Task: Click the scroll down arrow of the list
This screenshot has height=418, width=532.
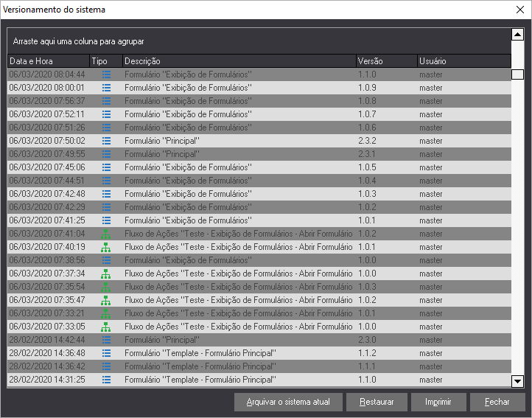Action: [x=517, y=381]
